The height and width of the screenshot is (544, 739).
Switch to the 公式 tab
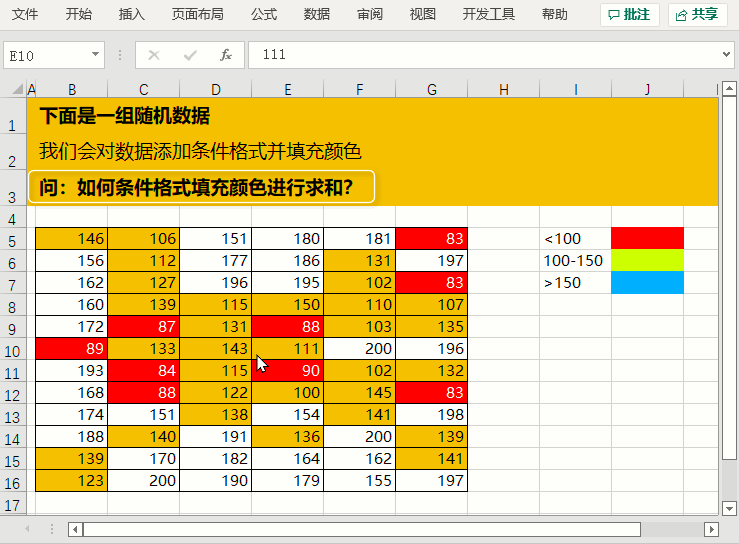[x=263, y=15]
